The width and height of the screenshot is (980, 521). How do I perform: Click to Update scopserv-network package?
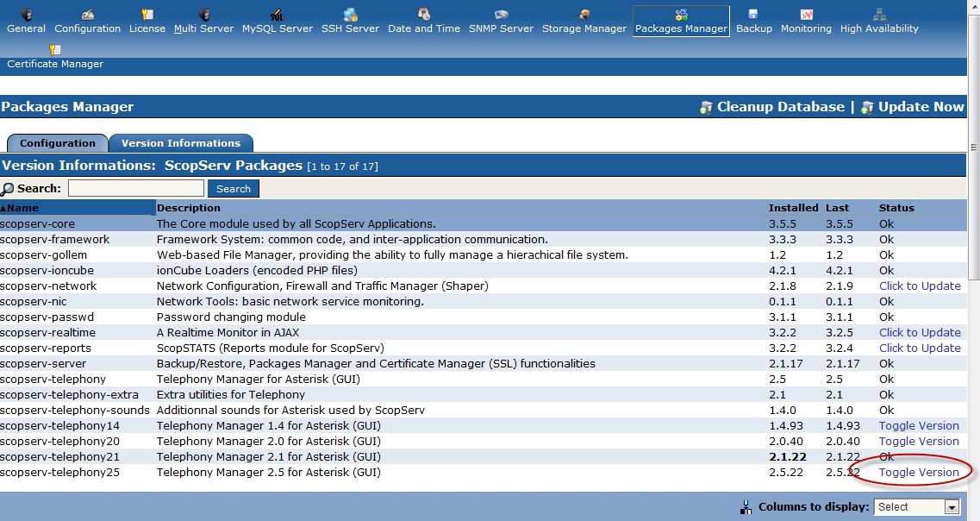(x=920, y=286)
